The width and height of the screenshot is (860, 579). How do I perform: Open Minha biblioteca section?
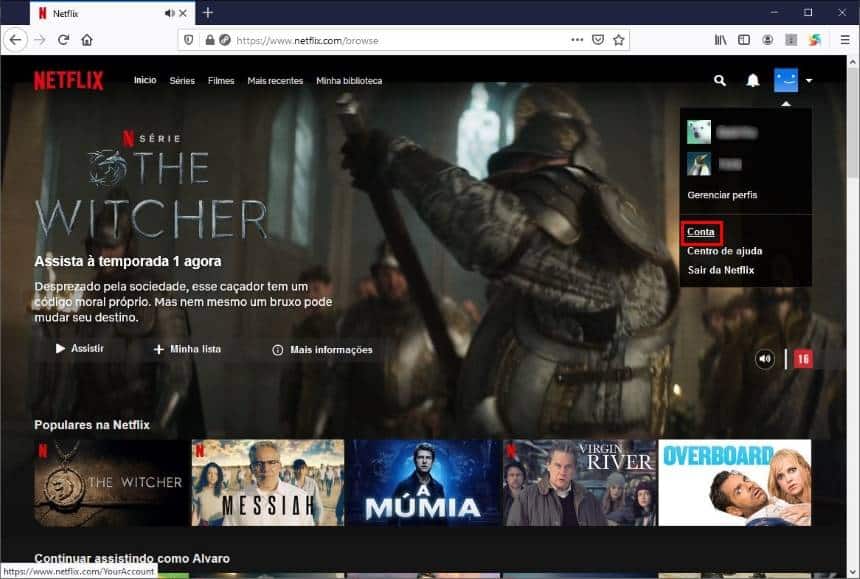pyautogui.click(x=349, y=81)
